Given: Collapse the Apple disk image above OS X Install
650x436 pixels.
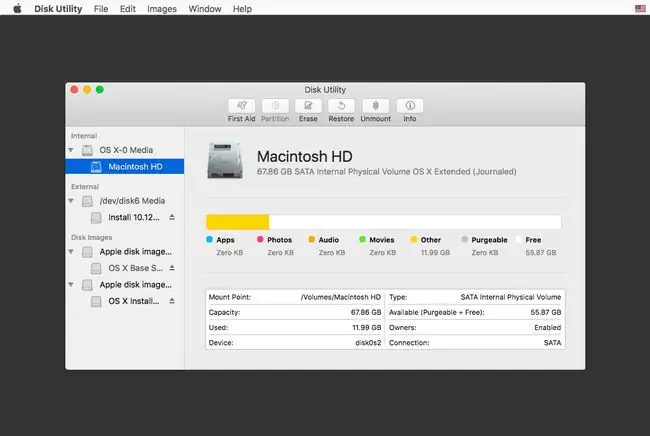Looking at the screenshot, I should point(71,285).
